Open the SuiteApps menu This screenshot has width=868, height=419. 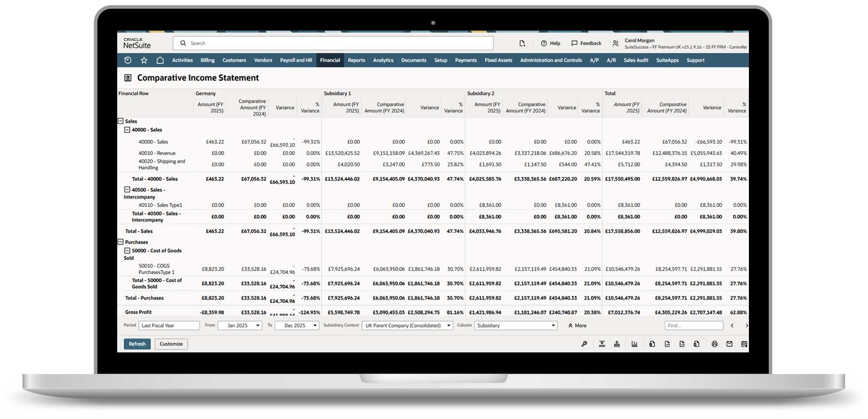click(667, 60)
